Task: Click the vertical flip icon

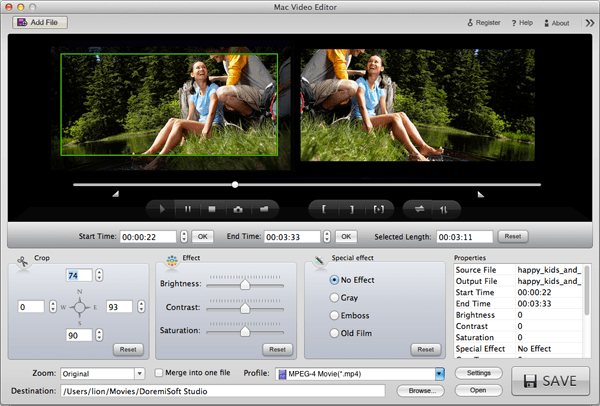Action: [443, 209]
